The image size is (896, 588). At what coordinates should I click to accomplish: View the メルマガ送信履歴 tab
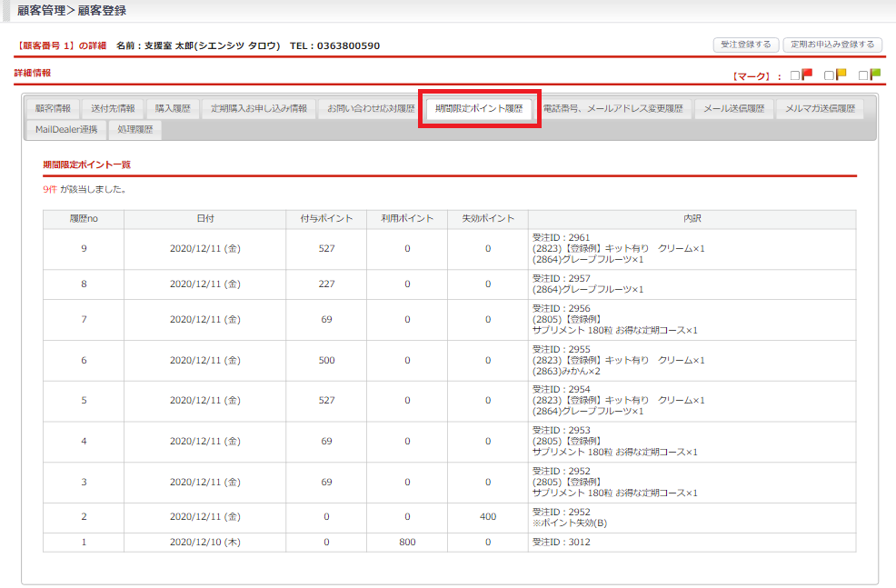point(821,109)
